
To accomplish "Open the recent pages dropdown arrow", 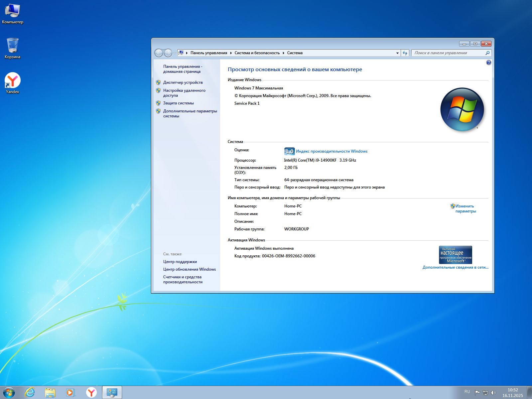I will (175, 53).
